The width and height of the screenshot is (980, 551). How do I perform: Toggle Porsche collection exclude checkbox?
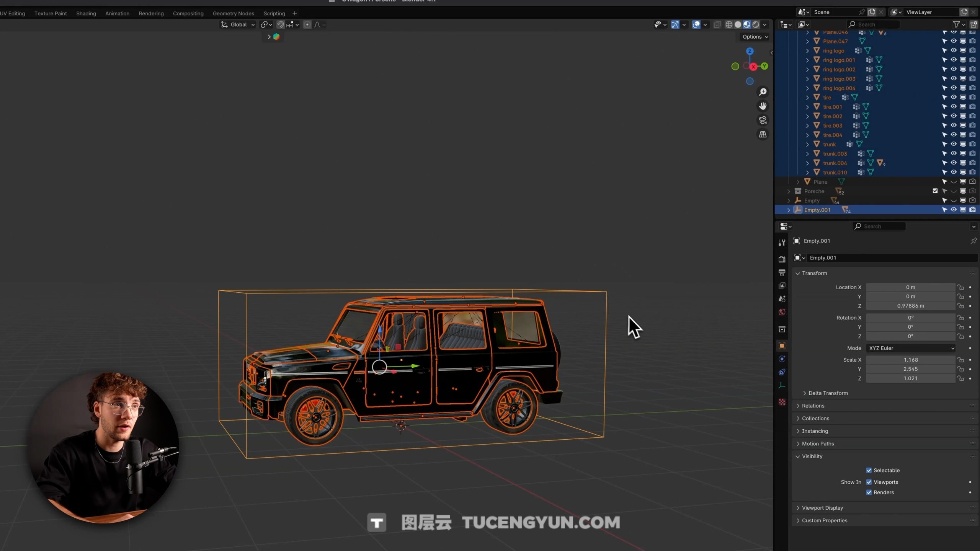click(x=935, y=191)
